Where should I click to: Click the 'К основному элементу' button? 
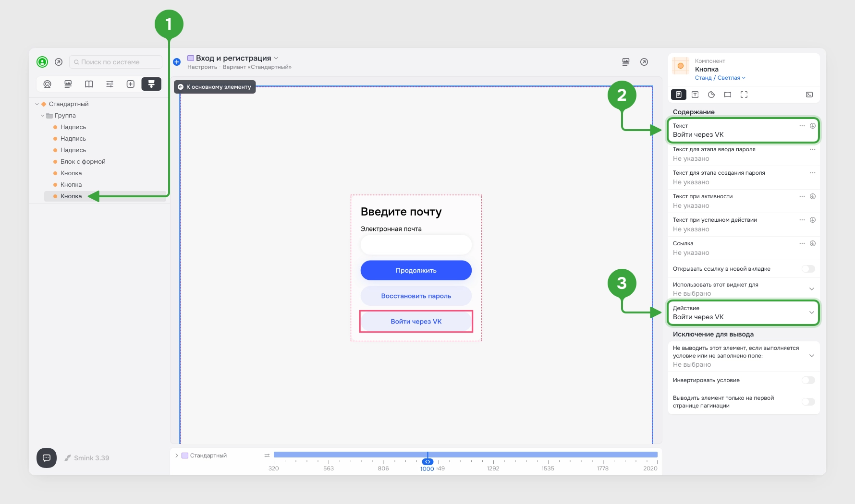click(215, 87)
